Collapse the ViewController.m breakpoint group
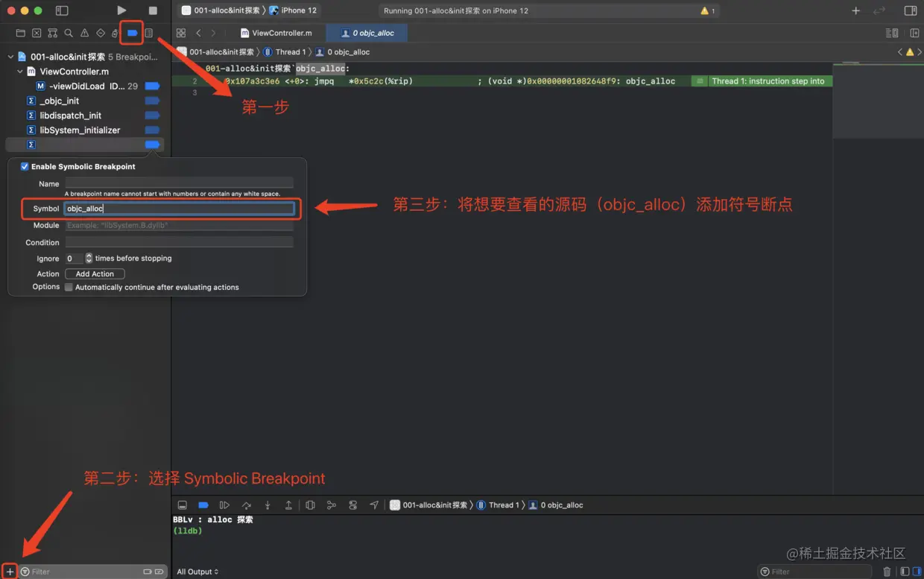Screen dimensions: 924x579 tap(20, 72)
